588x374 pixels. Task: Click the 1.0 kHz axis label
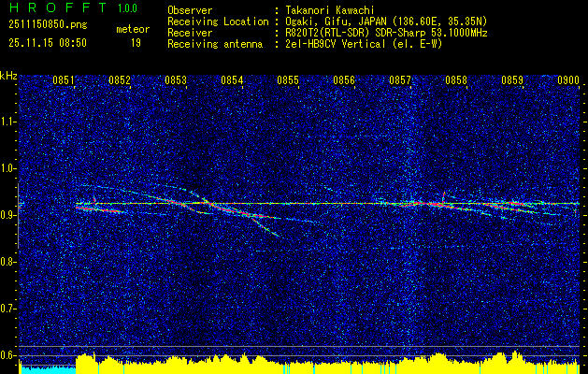pyautogui.click(x=9, y=169)
